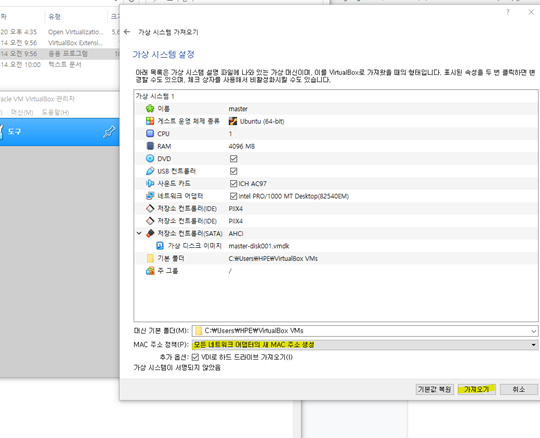Click the pin icon in VirtualBox tools bar
The image size is (540, 438).
[109, 132]
